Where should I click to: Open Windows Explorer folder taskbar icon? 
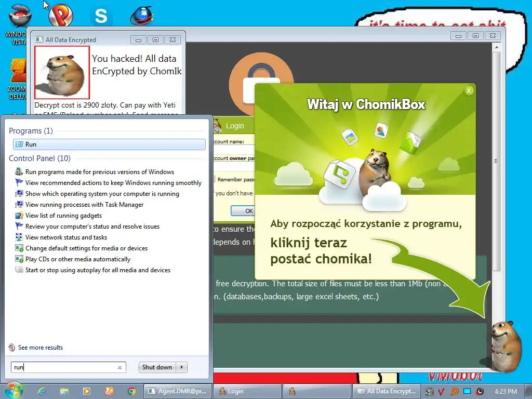(x=64, y=391)
